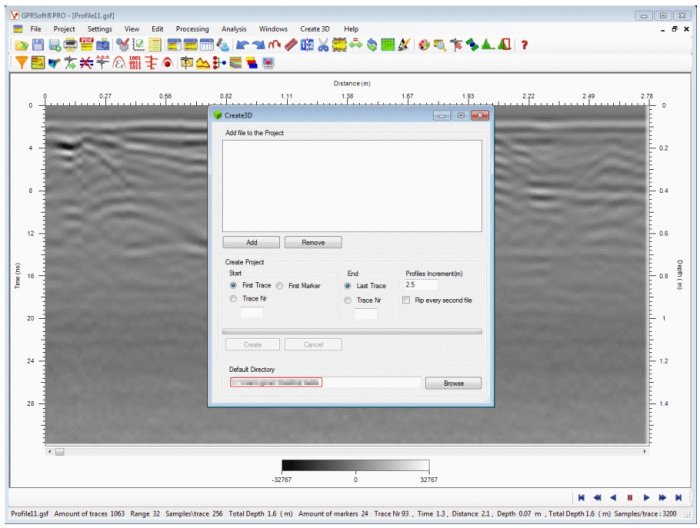Select the First Marker radio button
Image resolution: width=700 pixels, height=528 pixels.
tap(280, 285)
